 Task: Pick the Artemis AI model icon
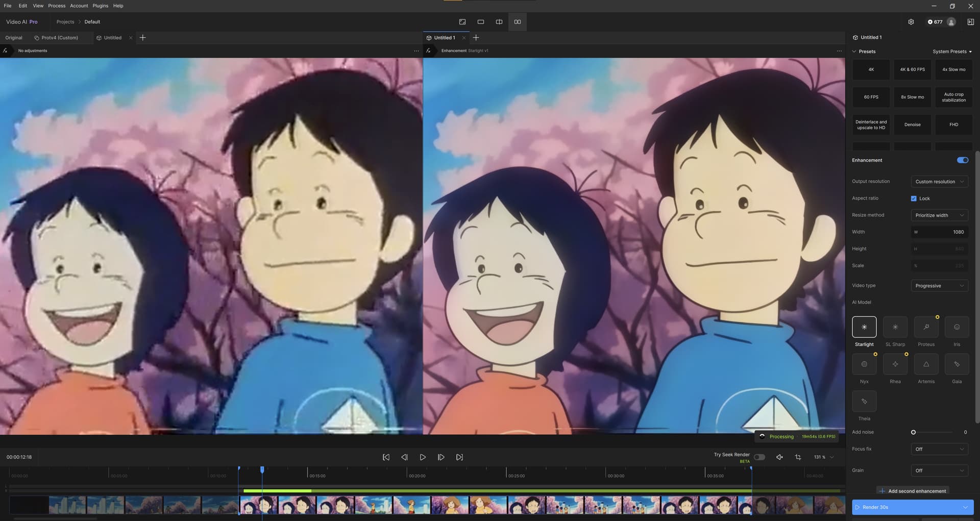click(x=926, y=364)
